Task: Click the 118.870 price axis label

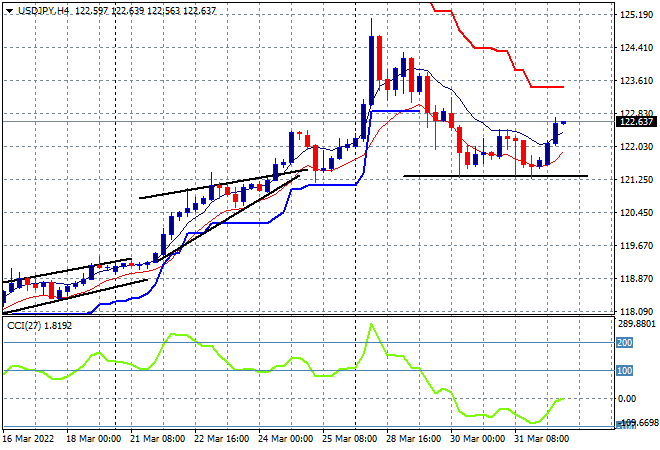Action: tap(636, 279)
